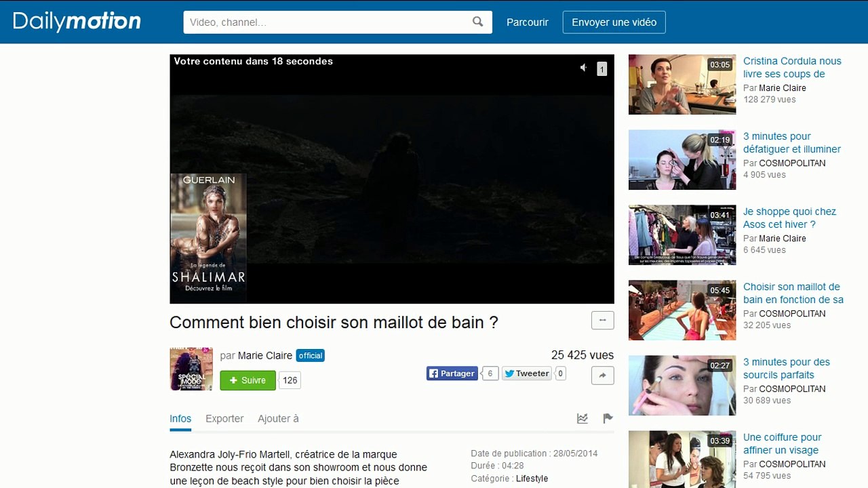Click the ad counter badge in player
The width and height of the screenshot is (868, 488).
click(x=601, y=68)
